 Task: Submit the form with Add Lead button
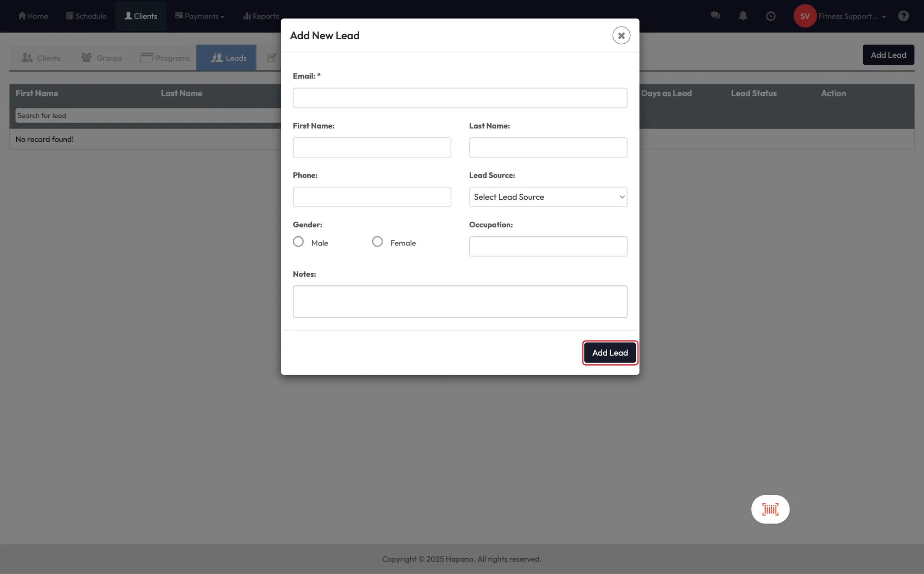tap(610, 353)
